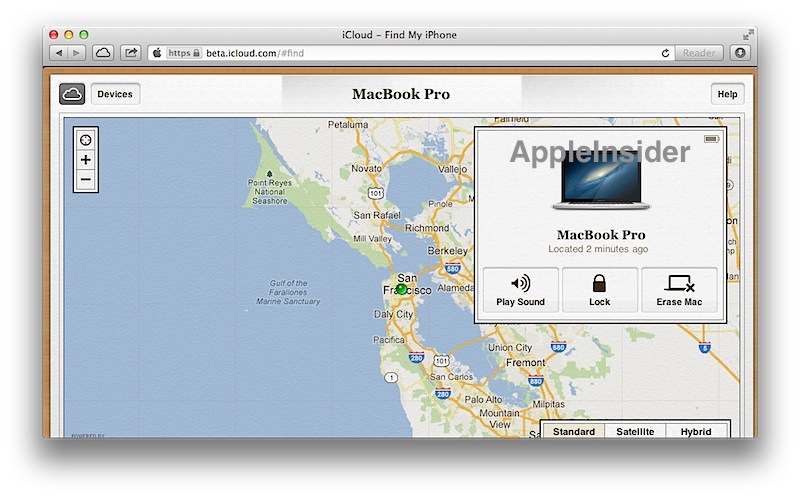Image resolution: width=800 pixels, height=497 pixels.
Task: Click the Located 2 minutes ago text
Action: click(x=598, y=249)
